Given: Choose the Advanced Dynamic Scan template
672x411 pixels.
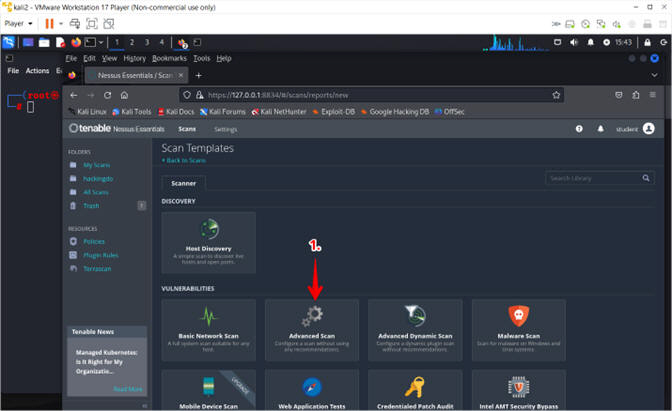Looking at the screenshot, I should coord(415,330).
